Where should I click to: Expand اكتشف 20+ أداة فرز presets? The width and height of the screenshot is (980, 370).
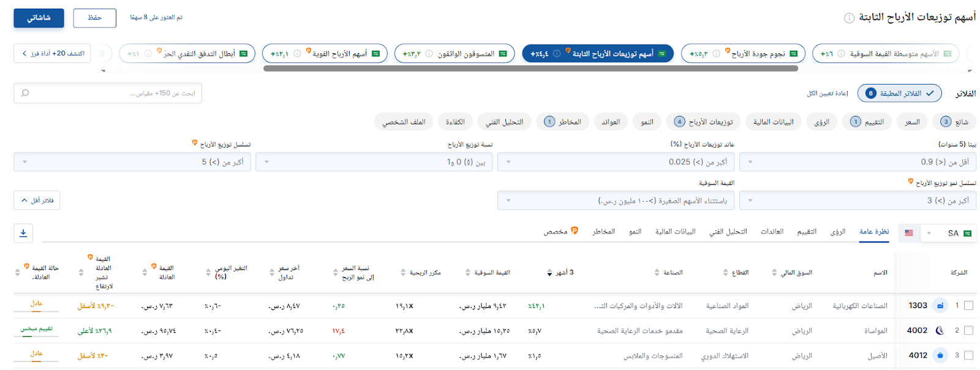pos(52,53)
